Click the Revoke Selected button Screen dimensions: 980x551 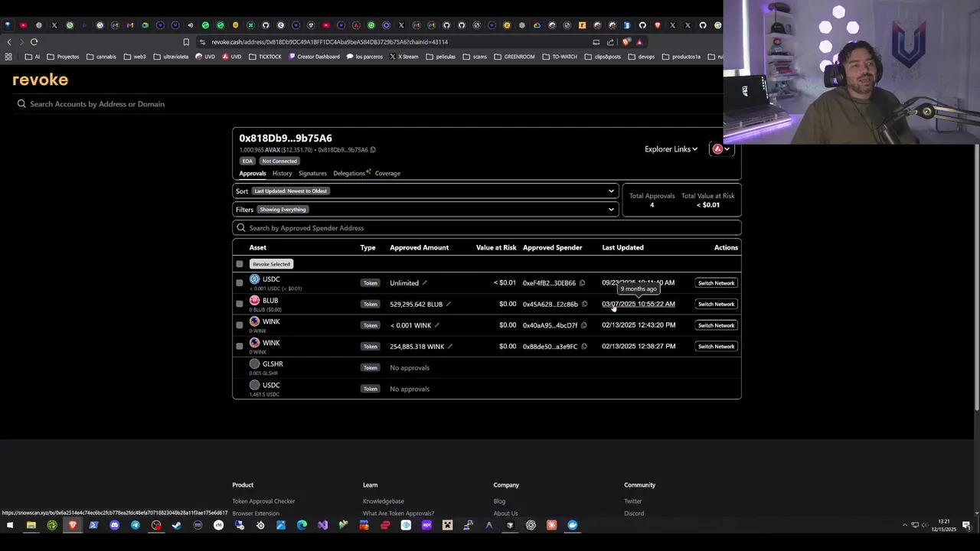(271, 264)
